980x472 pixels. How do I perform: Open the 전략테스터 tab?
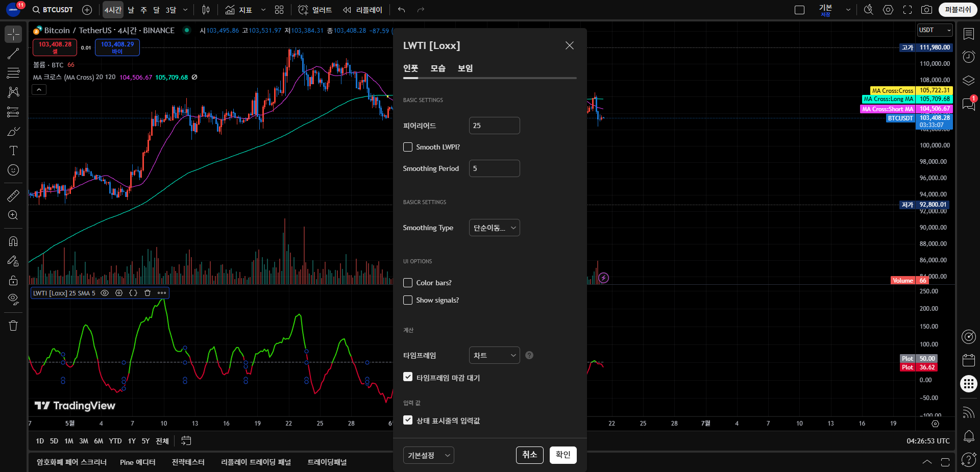click(188, 462)
